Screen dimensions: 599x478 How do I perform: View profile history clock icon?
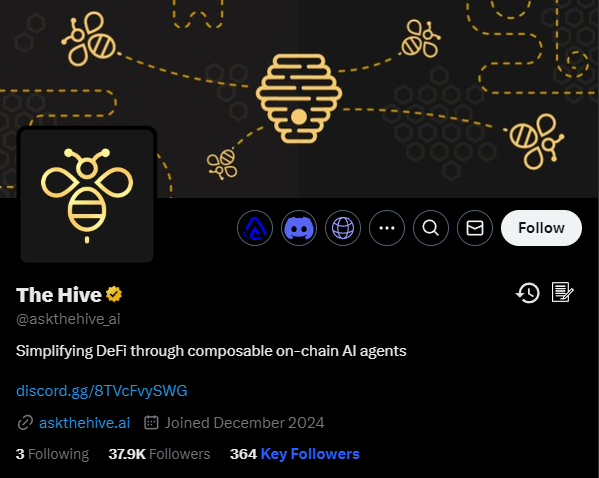click(x=528, y=293)
